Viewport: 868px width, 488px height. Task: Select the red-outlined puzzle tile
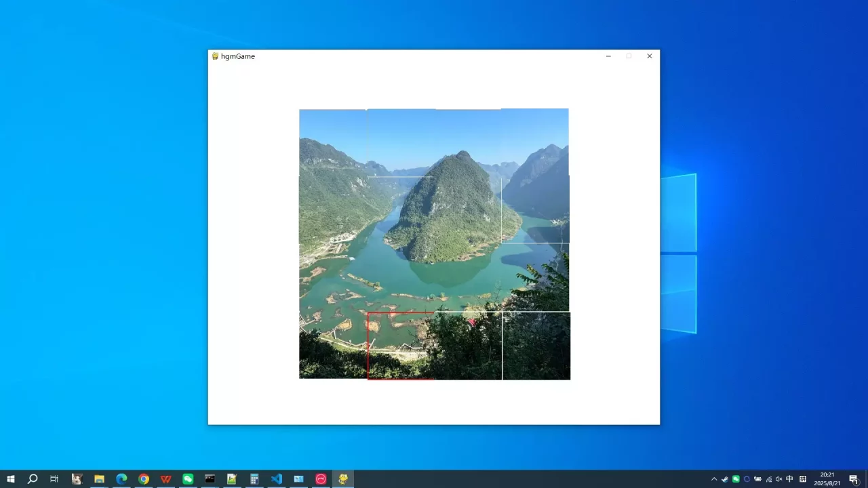[401, 346]
